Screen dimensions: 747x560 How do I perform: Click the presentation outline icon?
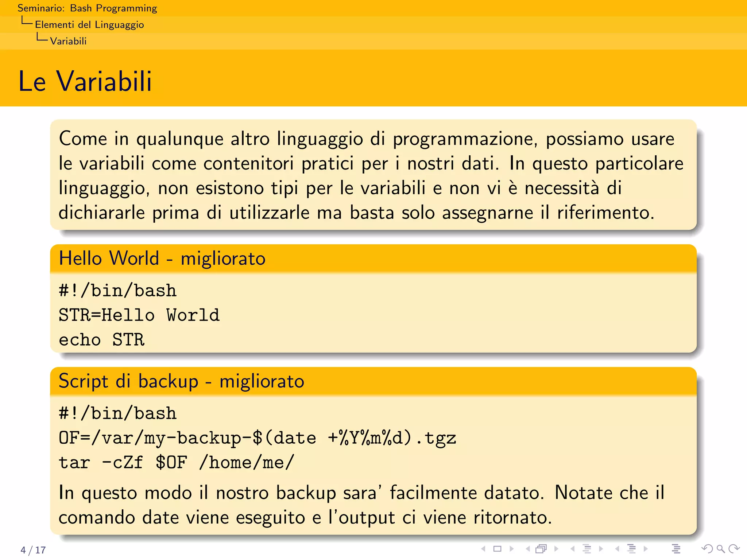(x=676, y=549)
